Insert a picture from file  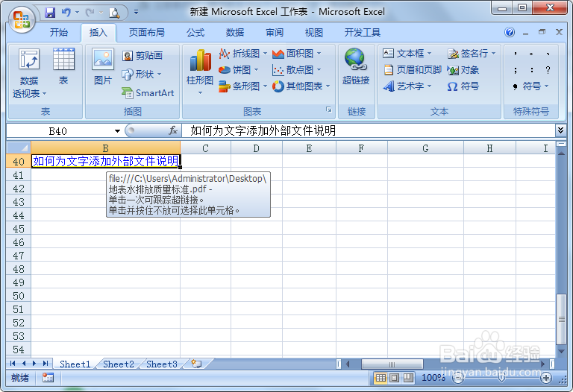point(103,66)
